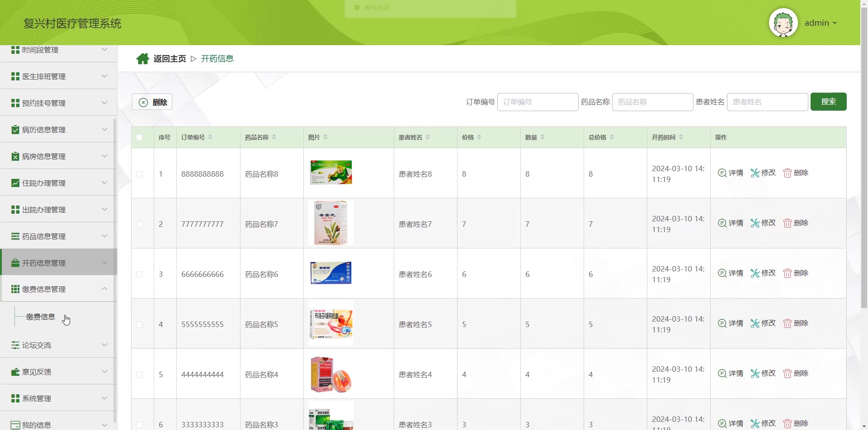
Task: Expand the 病历信息管理 menu chevron
Action: [104, 130]
